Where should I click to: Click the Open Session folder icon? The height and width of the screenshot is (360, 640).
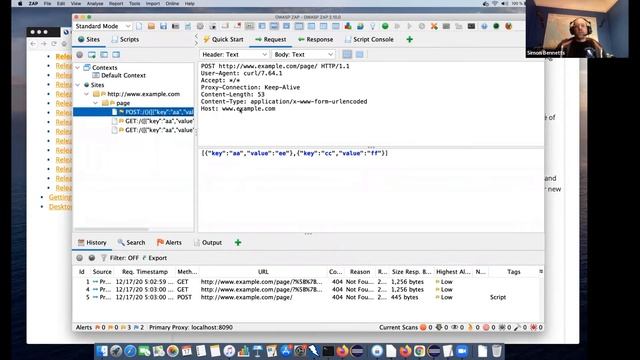click(151, 26)
